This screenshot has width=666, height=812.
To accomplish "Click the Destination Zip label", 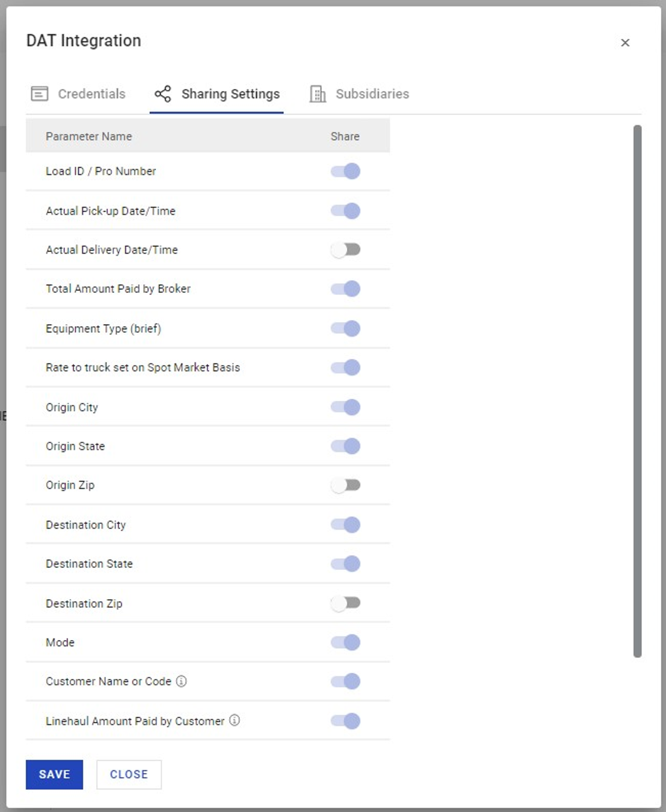I will 84,604.
